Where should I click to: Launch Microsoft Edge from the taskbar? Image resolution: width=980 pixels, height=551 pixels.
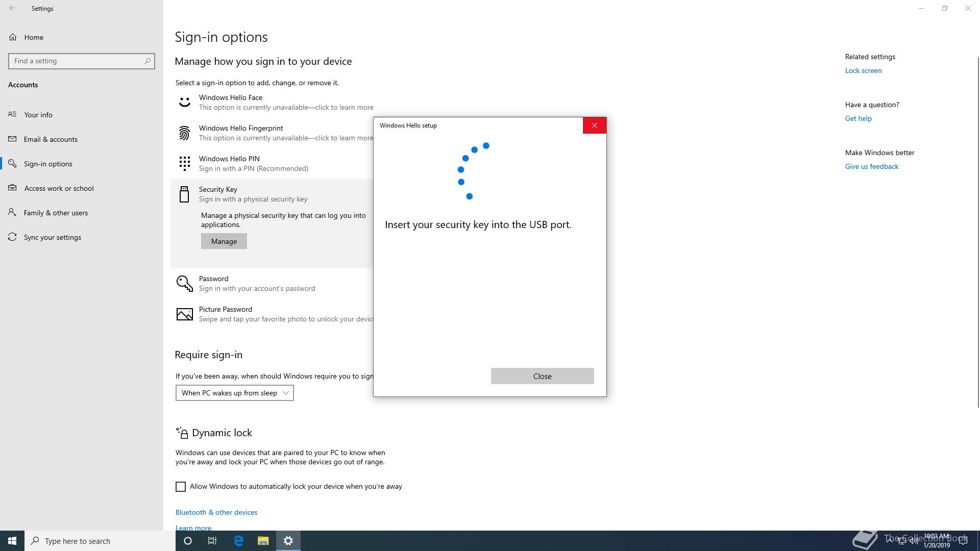(x=238, y=541)
